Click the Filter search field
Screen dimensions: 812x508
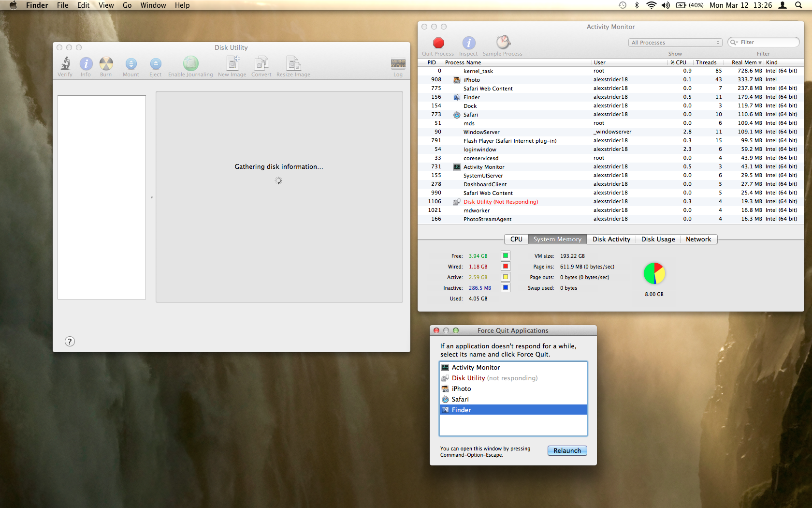tap(764, 43)
